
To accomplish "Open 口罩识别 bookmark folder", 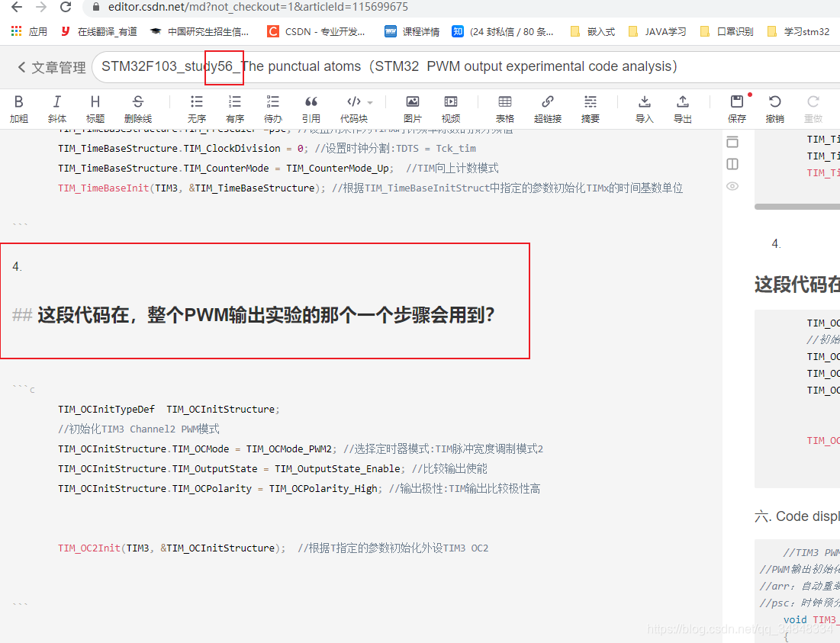I will [727, 31].
